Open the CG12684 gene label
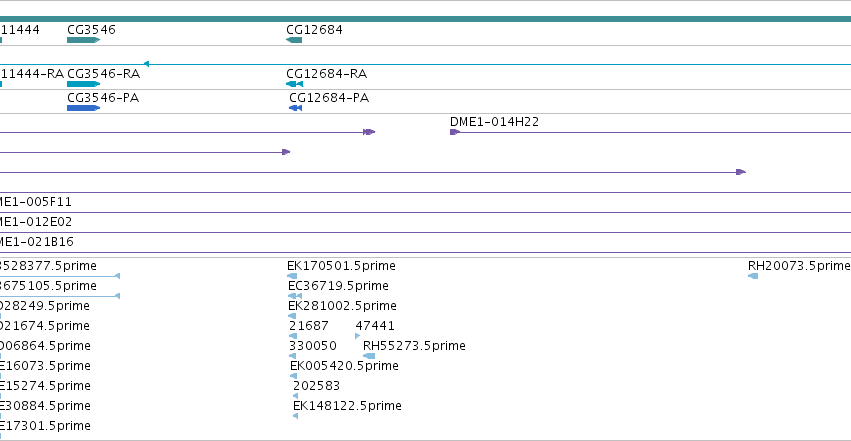 pos(315,29)
